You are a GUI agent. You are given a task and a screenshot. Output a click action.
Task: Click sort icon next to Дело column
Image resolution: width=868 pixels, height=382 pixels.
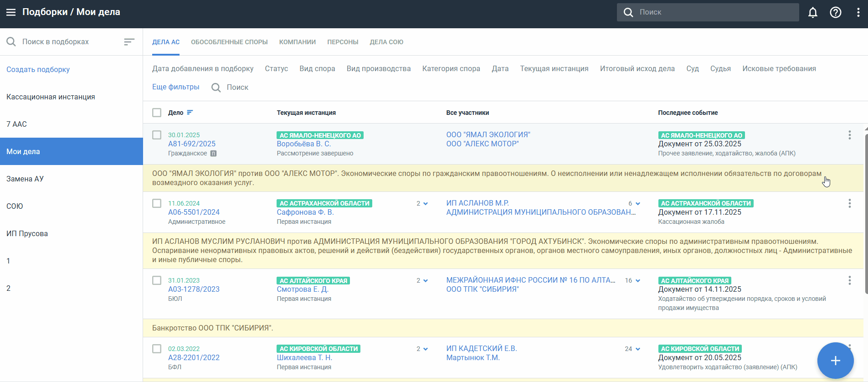(190, 113)
